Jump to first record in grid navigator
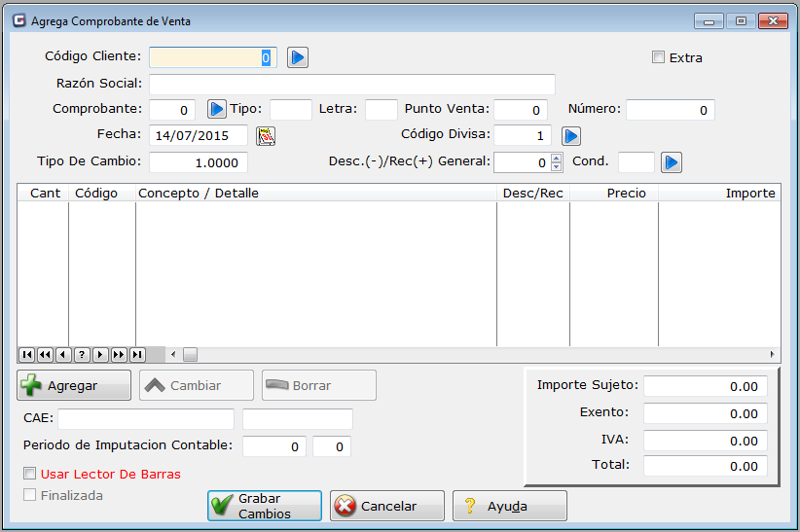This screenshot has width=800, height=532. (26, 355)
